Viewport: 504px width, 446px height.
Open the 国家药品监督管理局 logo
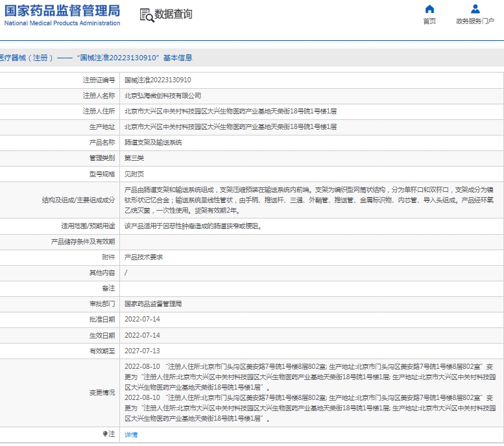pyautogui.click(x=62, y=11)
